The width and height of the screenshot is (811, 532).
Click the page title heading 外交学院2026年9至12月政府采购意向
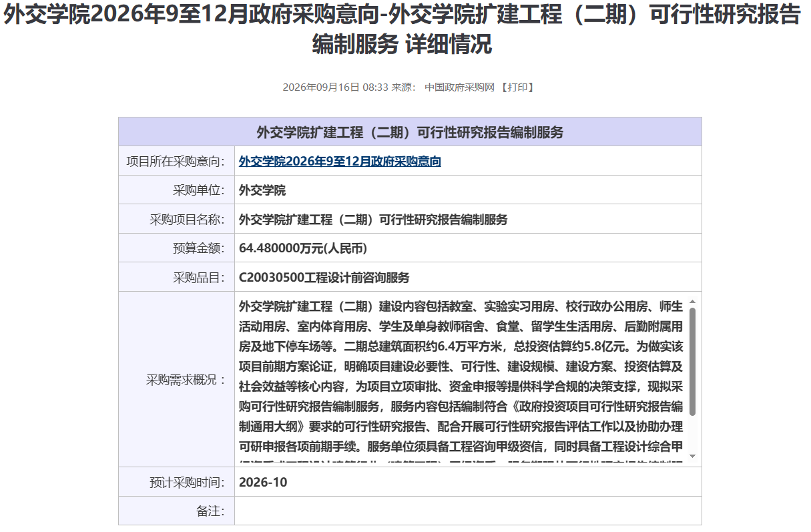pos(402,29)
